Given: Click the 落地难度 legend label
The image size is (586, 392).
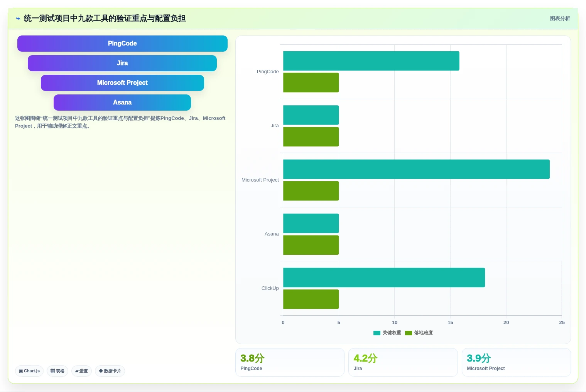Looking at the screenshot, I should pyautogui.click(x=424, y=333).
